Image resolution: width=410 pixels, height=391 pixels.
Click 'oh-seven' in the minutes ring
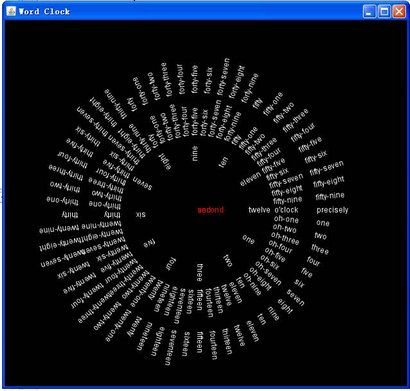pyautogui.click(x=268, y=273)
